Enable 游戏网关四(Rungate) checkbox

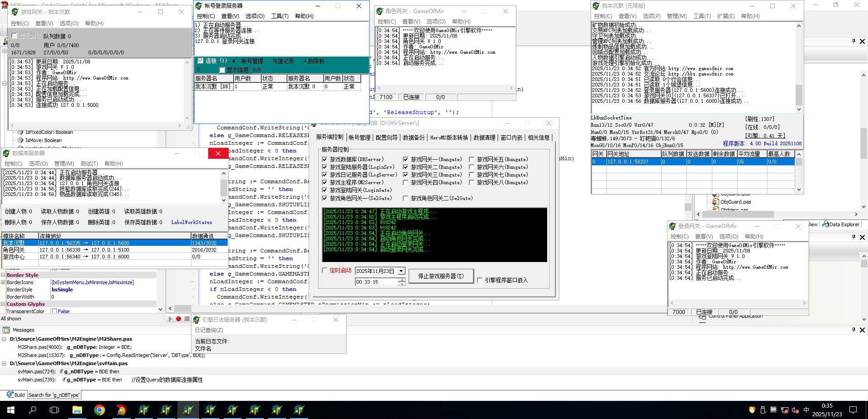[x=405, y=182]
